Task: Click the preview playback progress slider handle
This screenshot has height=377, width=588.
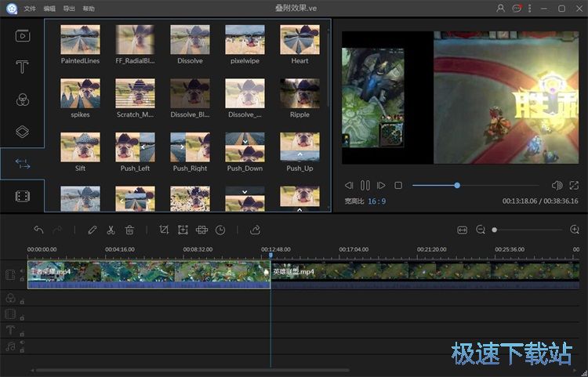Action: (x=457, y=185)
